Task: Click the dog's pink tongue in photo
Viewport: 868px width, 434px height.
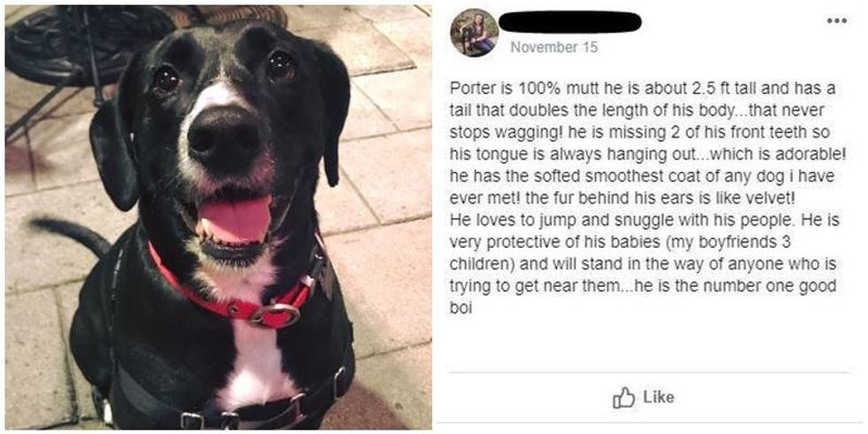Action: [235, 220]
